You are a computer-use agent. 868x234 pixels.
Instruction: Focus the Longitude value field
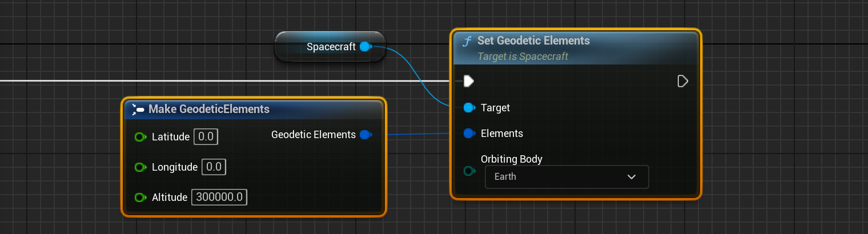[214, 167]
